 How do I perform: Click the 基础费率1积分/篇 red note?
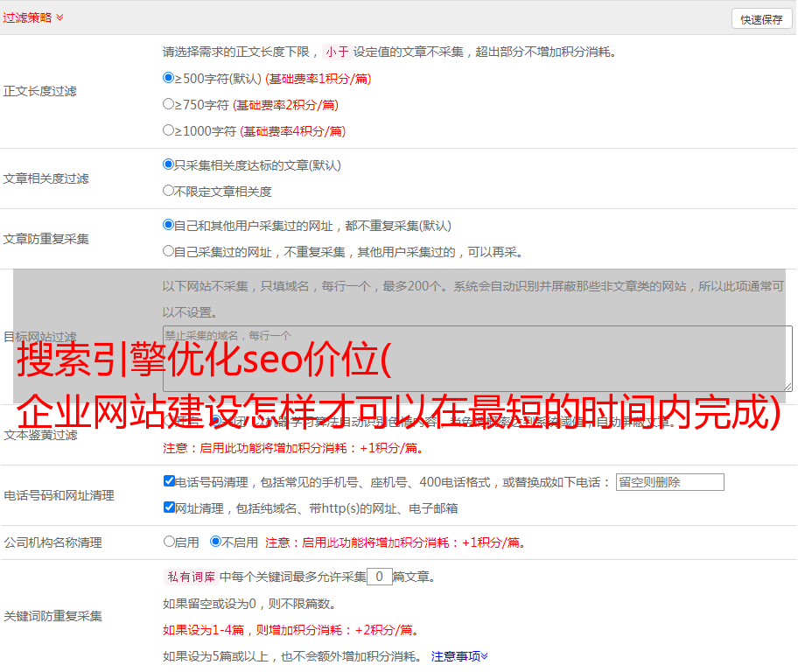[x=318, y=79]
